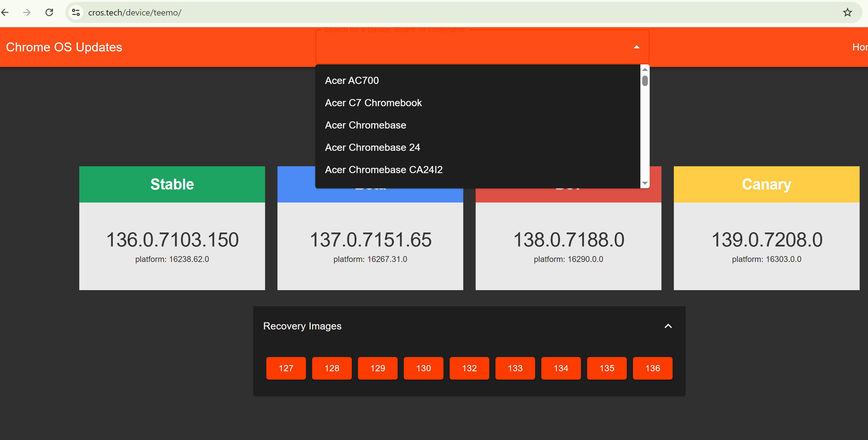The image size is (868, 440).
Task: Choose Acer Chromebase from the dropdown
Action: [478, 125]
